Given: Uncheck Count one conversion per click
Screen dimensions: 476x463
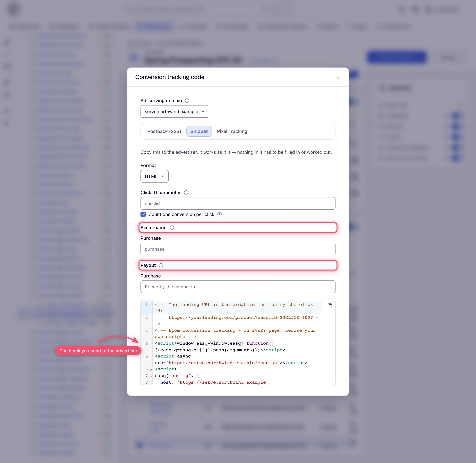Looking at the screenshot, I should pyautogui.click(x=143, y=214).
